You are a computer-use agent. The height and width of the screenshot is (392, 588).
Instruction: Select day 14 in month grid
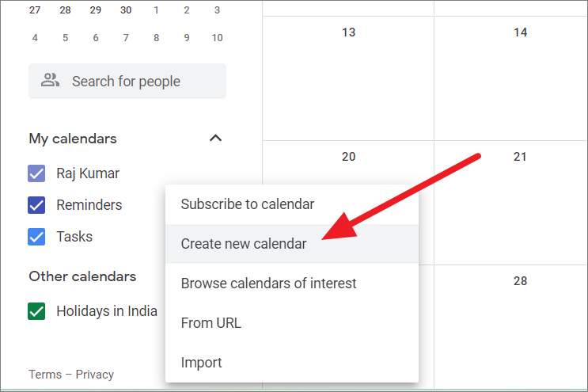[x=520, y=32]
